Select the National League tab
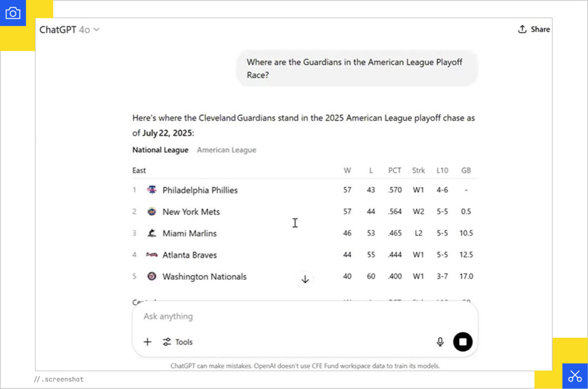 point(160,149)
